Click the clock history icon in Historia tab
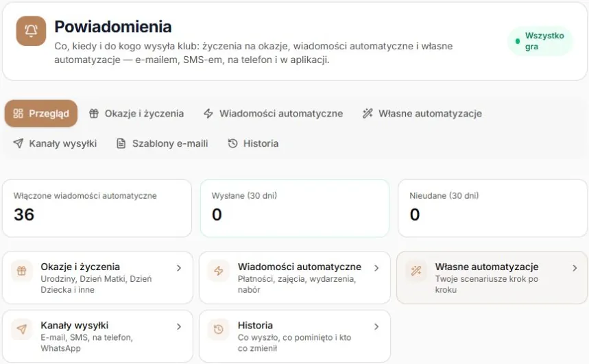 click(x=232, y=143)
